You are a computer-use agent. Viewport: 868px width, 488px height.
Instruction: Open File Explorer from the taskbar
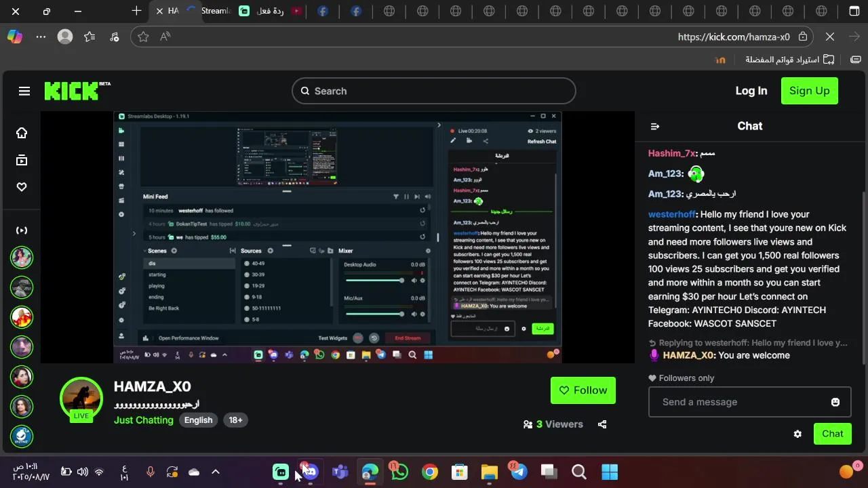tap(489, 472)
